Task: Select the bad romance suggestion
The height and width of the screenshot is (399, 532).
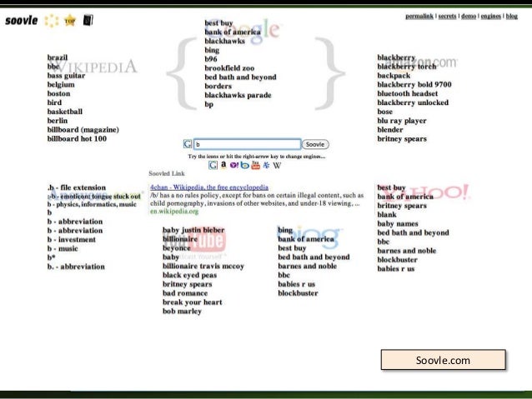Action: click(185, 293)
